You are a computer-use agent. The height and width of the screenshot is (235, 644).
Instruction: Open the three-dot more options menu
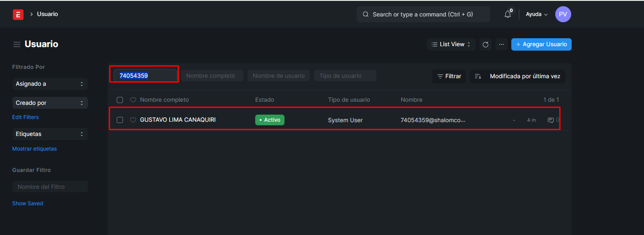pos(502,44)
